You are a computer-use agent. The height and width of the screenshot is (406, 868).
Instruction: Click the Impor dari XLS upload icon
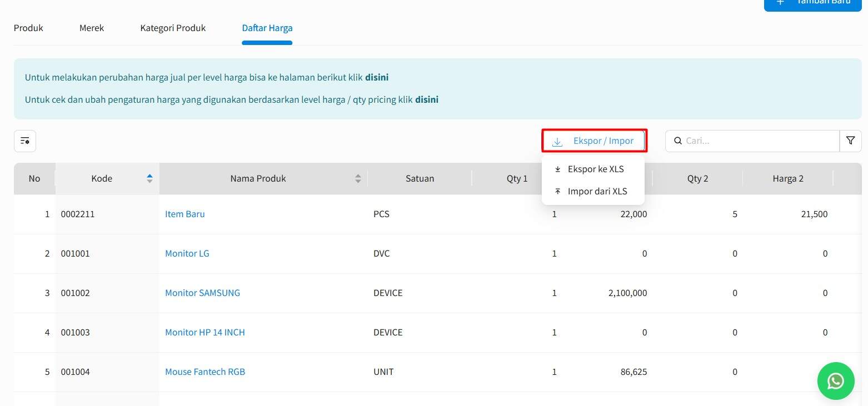pos(557,192)
